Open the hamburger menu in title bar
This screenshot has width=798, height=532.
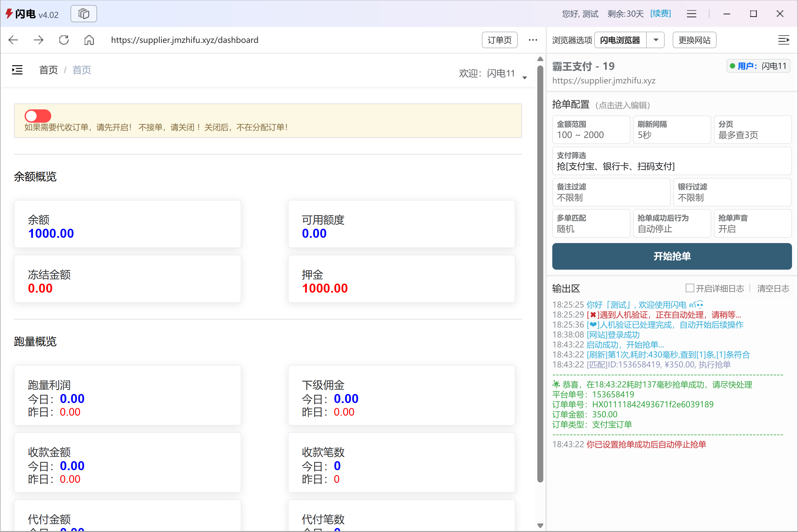691,14
